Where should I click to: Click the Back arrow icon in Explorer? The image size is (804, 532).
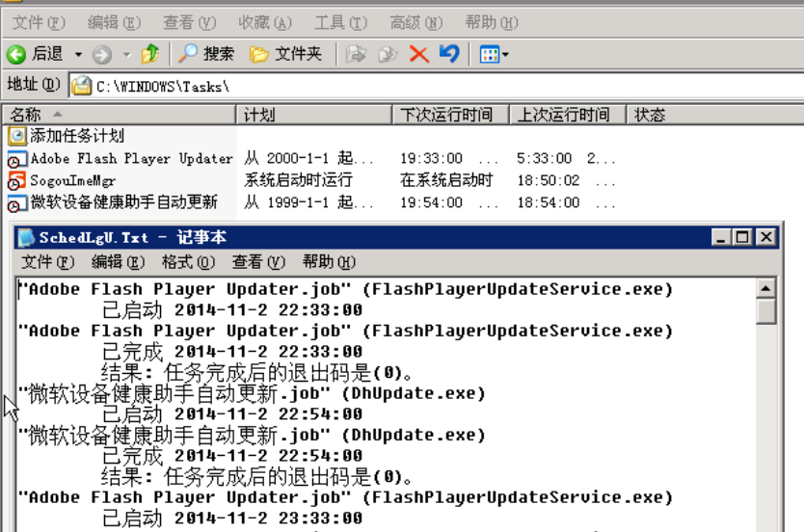(x=16, y=54)
